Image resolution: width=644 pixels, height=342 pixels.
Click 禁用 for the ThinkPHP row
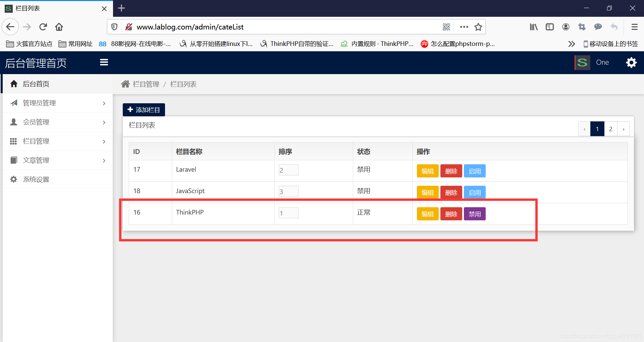pyautogui.click(x=475, y=214)
